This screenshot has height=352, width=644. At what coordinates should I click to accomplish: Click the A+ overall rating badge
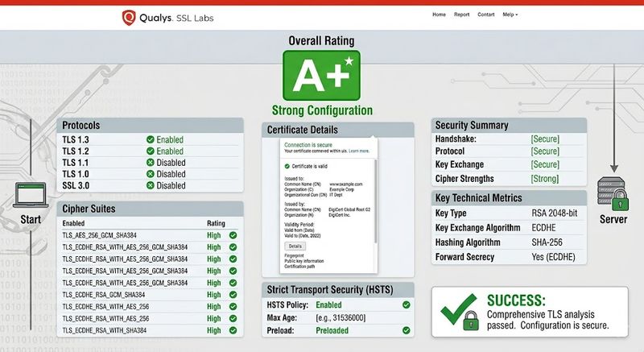(x=321, y=76)
